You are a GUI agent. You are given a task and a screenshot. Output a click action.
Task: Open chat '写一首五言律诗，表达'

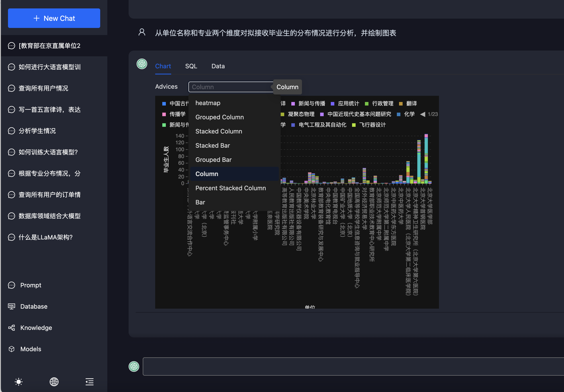pos(54,110)
